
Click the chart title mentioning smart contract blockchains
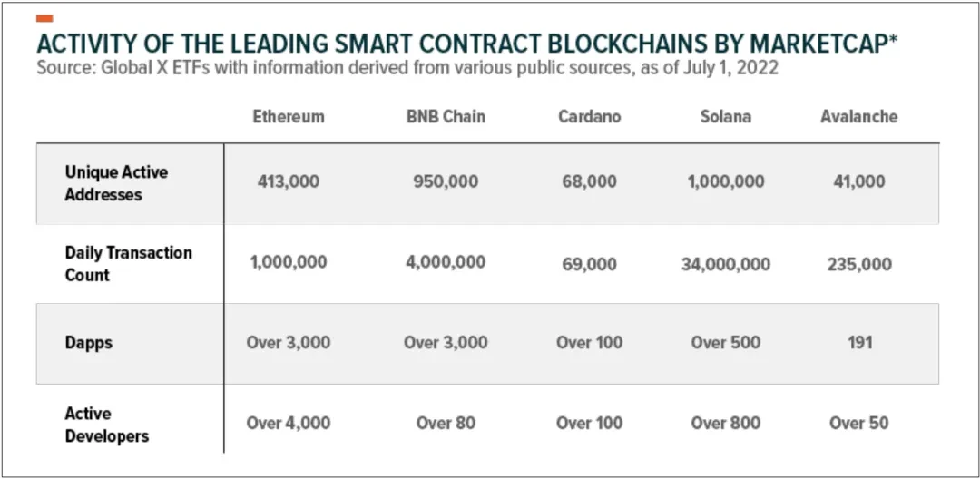(461, 44)
